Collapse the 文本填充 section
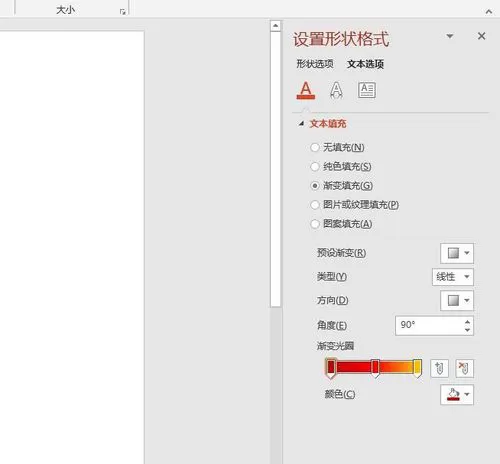This screenshot has width=500, height=464. (x=301, y=124)
